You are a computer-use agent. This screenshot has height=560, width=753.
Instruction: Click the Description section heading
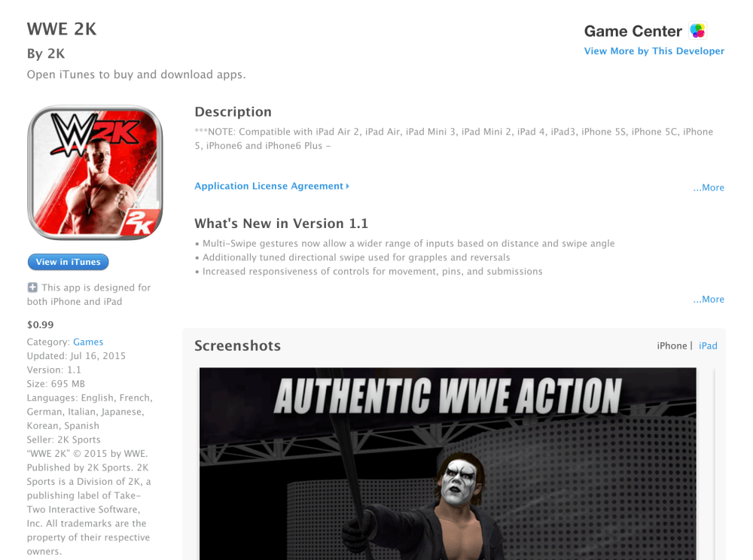[x=233, y=112]
